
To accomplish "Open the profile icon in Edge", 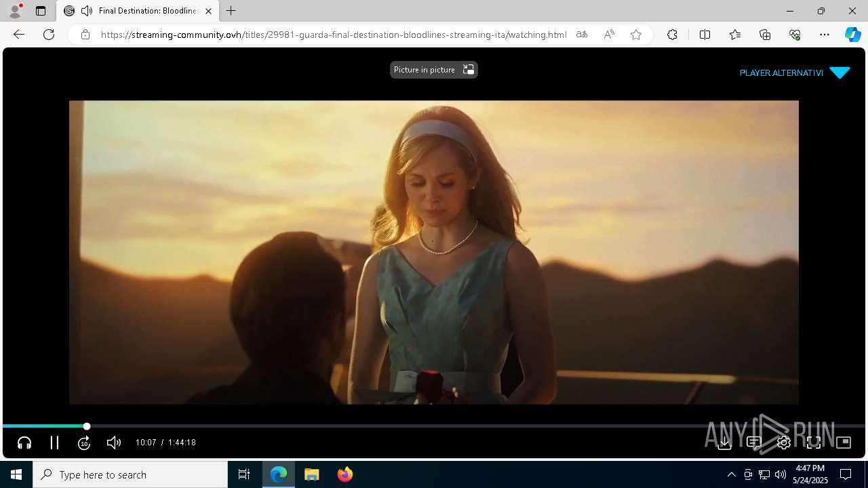I will [15, 11].
